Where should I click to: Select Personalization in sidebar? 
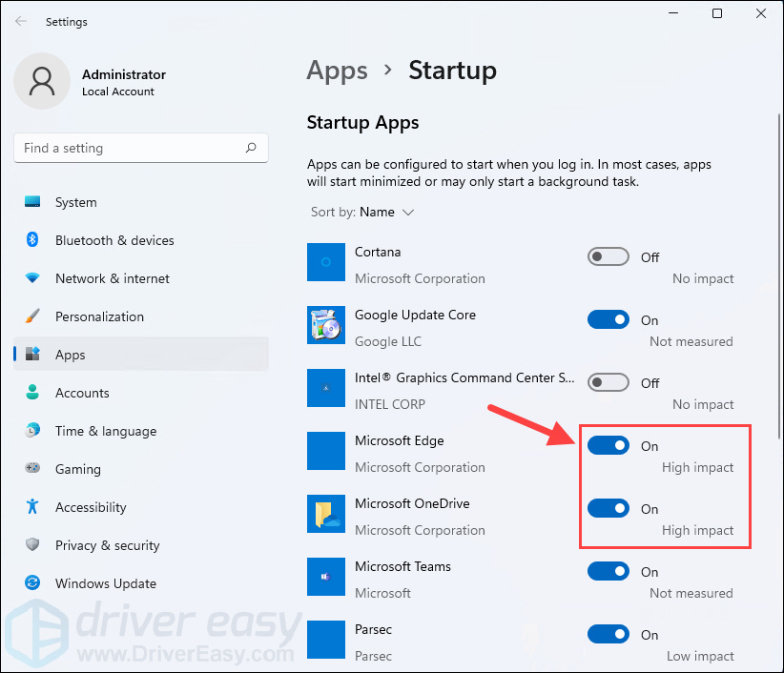[141, 316]
